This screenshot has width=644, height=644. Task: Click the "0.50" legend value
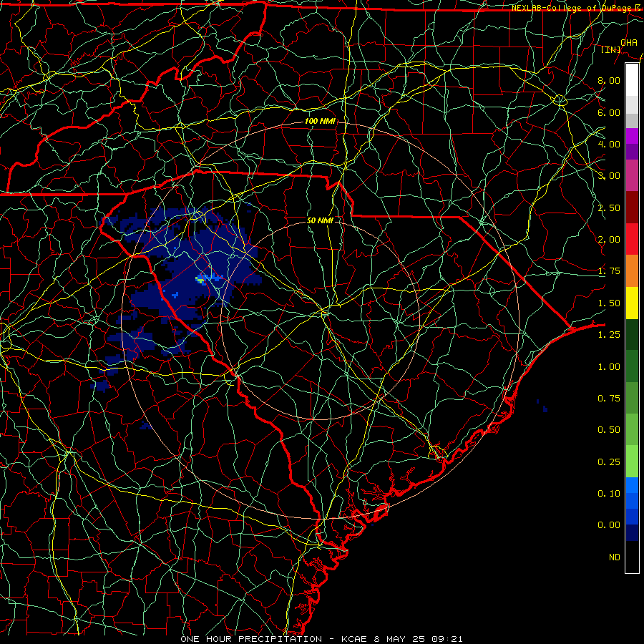(609, 430)
